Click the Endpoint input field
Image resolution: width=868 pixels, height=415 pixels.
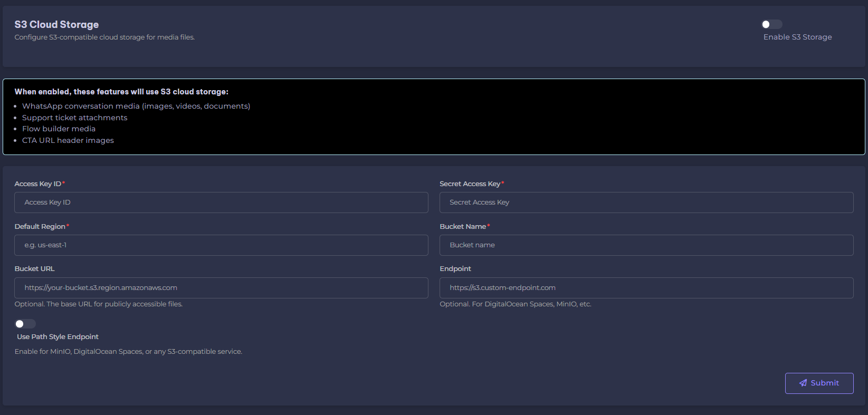646,288
